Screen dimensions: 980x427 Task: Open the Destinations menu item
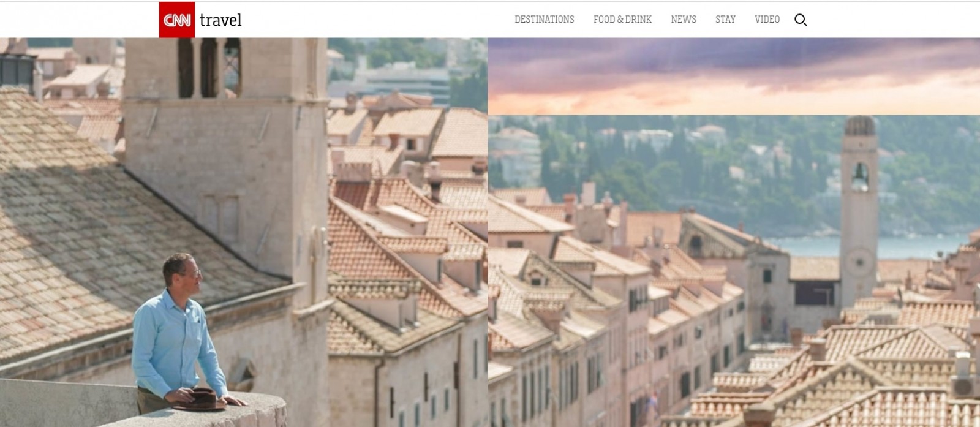coord(545,20)
